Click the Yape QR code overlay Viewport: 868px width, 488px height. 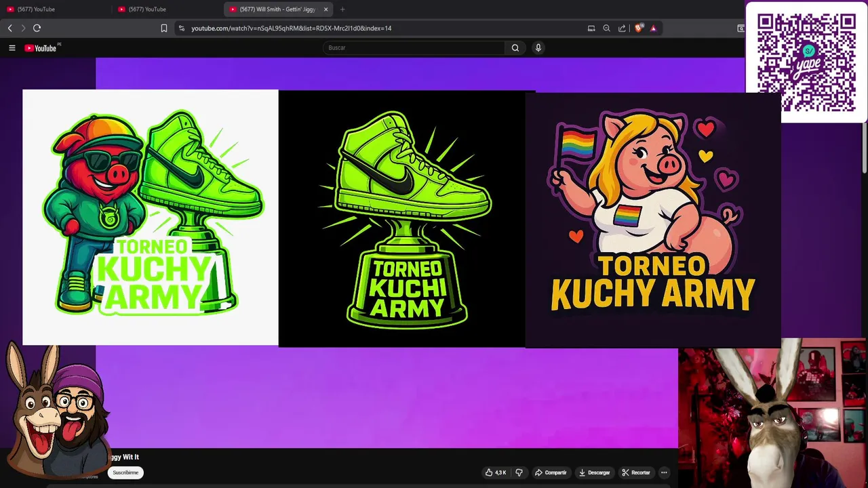[806, 62]
